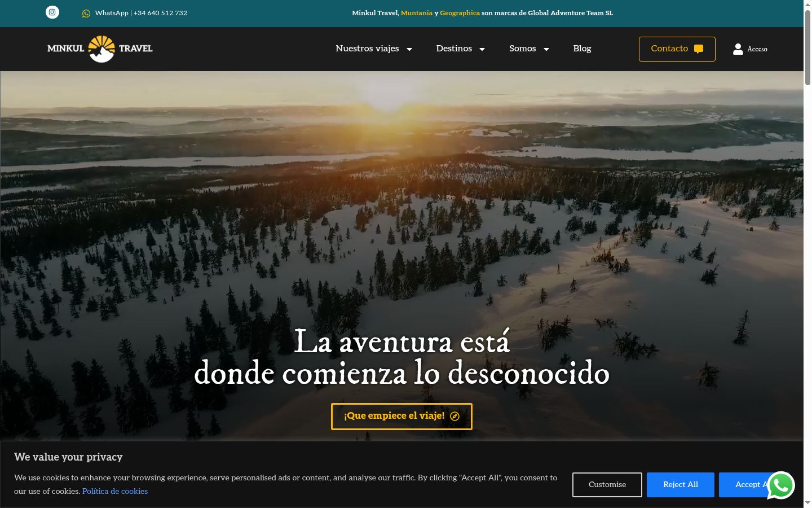Reject All cookies
Viewport: 812px width, 508px height.
(x=681, y=485)
